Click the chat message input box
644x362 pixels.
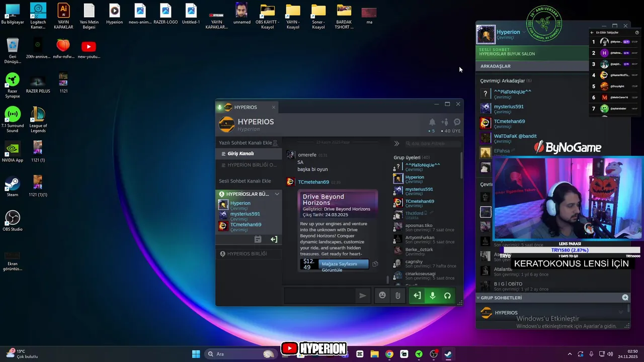coord(320,296)
